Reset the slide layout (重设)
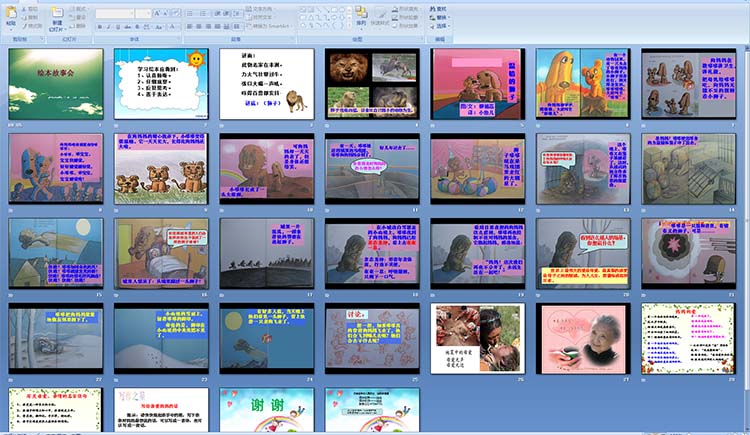750x435 pixels. click(x=77, y=17)
